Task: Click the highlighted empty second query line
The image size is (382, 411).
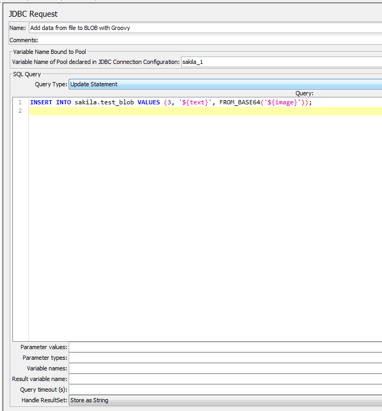Action: click(x=205, y=111)
